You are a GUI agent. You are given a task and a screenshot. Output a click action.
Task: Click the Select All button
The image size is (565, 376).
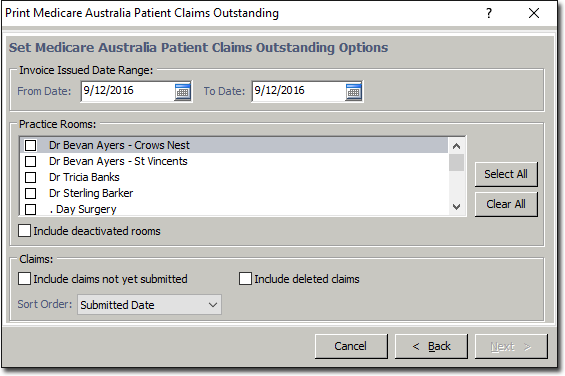click(x=506, y=174)
